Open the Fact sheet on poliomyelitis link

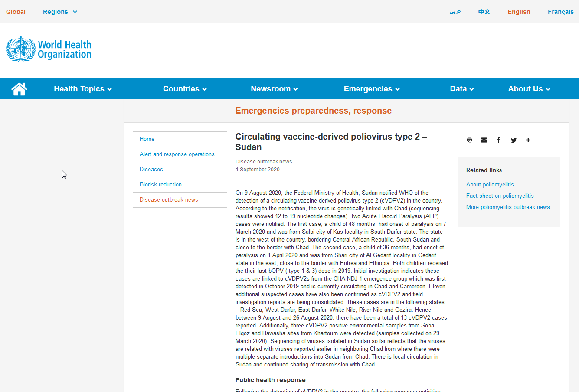500,196
